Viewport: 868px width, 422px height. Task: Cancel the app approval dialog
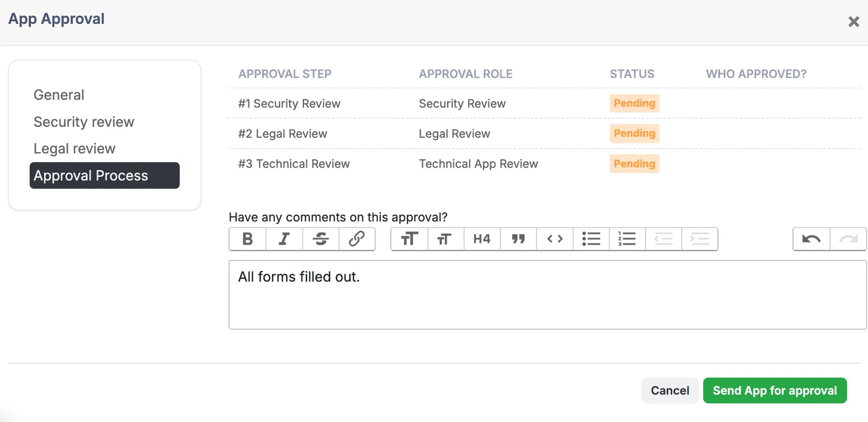point(670,391)
